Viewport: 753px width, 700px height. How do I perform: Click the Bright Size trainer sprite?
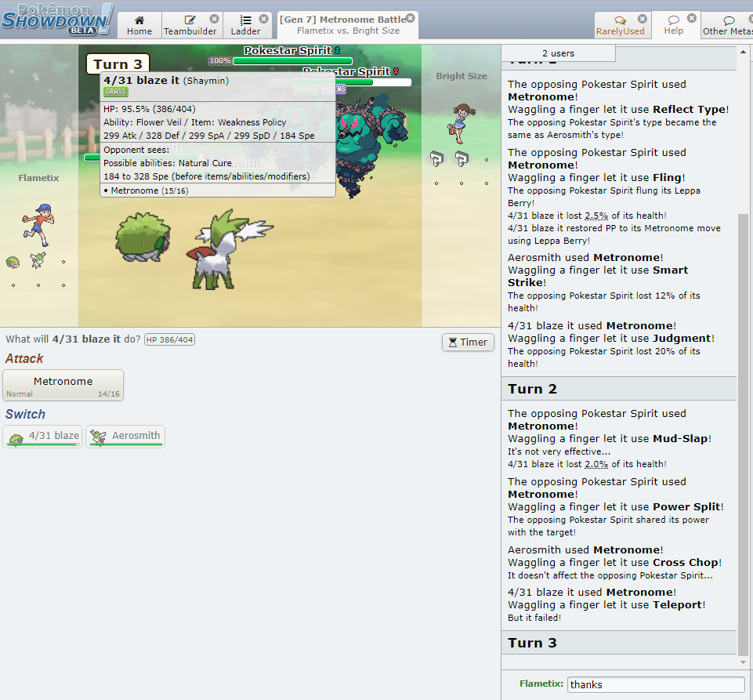462,124
